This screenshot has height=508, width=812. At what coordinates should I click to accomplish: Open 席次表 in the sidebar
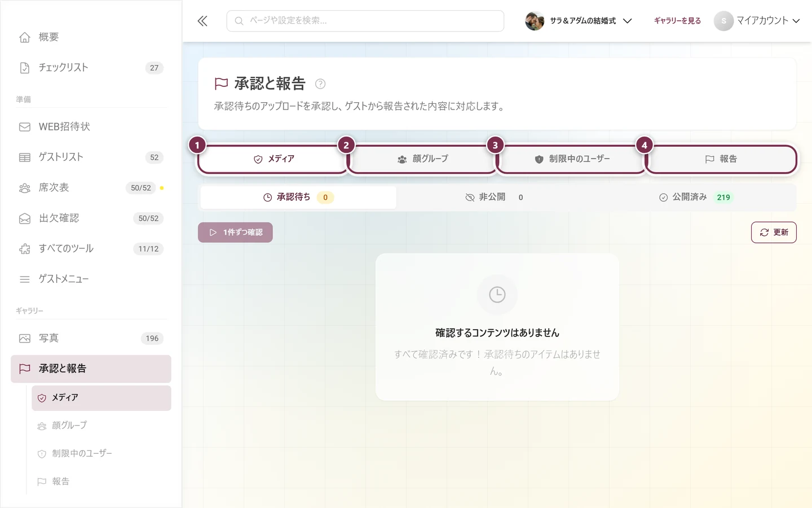point(91,188)
